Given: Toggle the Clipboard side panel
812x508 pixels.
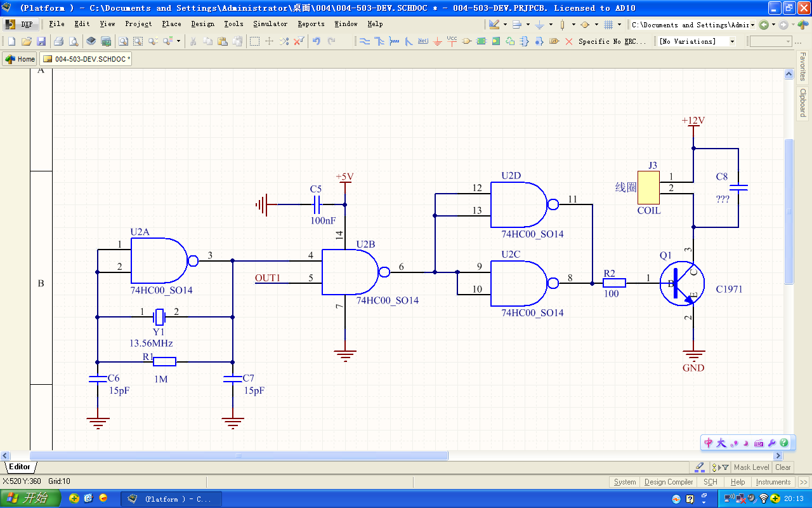Looking at the screenshot, I should [803, 102].
